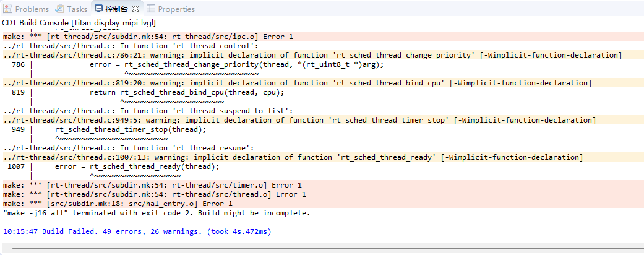Screen dimensions: 644x255
Task: Click the console horizontal scrollbar
Action: 322,248
